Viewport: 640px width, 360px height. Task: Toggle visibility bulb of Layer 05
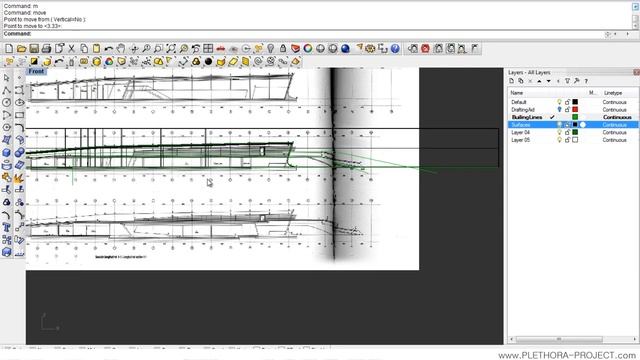(x=560, y=140)
